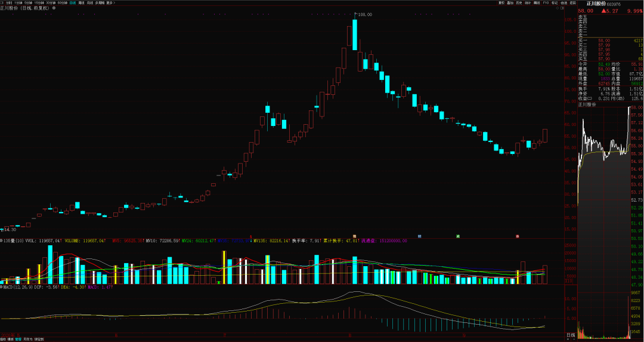644x342 pixels.
Task: Click the small panel icon beside the diamond
Action: click(562, 8)
